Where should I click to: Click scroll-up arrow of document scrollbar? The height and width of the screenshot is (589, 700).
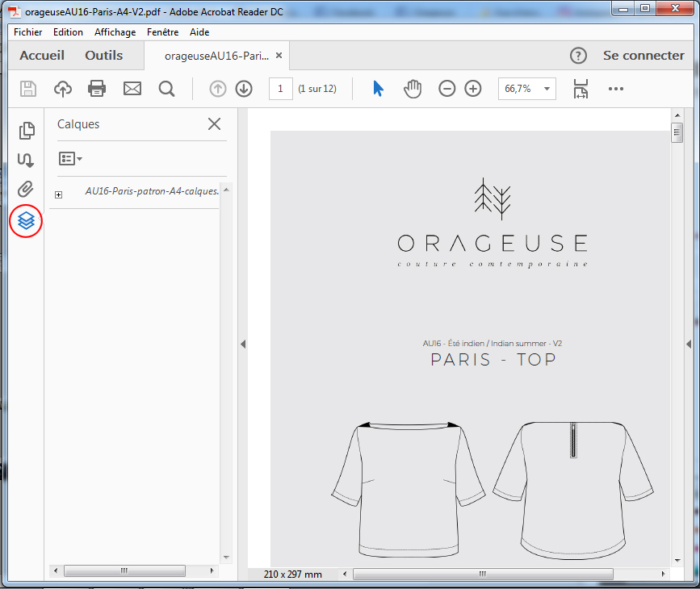[x=677, y=115]
